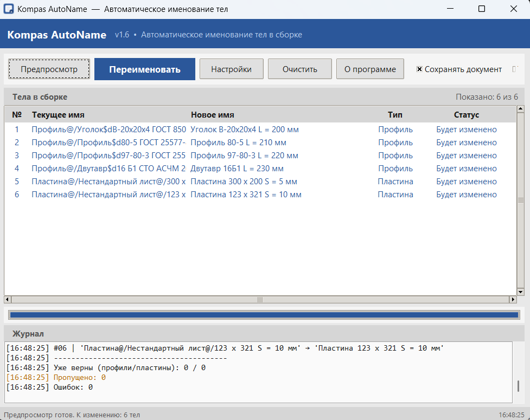Viewport: 530px width, 420px height.
Task: Click the horizontal scrollbar right arrow
Action: coord(513,300)
